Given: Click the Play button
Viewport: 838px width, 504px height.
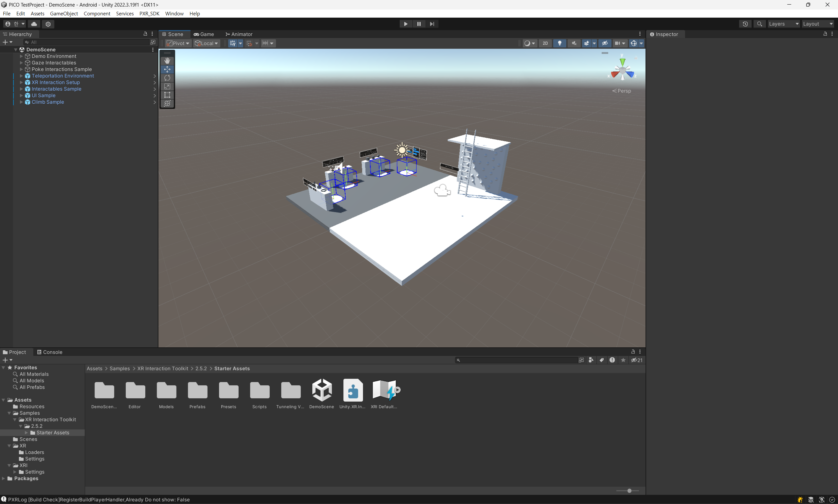Looking at the screenshot, I should (405, 24).
